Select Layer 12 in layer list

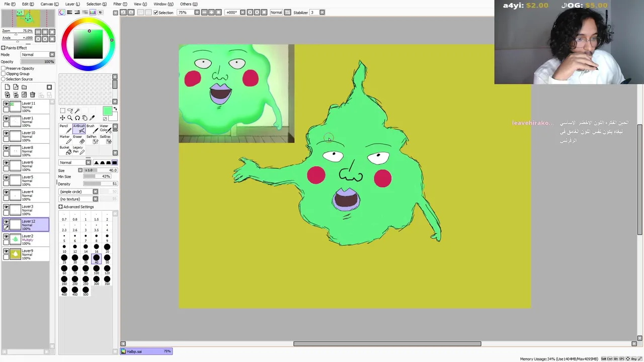(x=26, y=225)
